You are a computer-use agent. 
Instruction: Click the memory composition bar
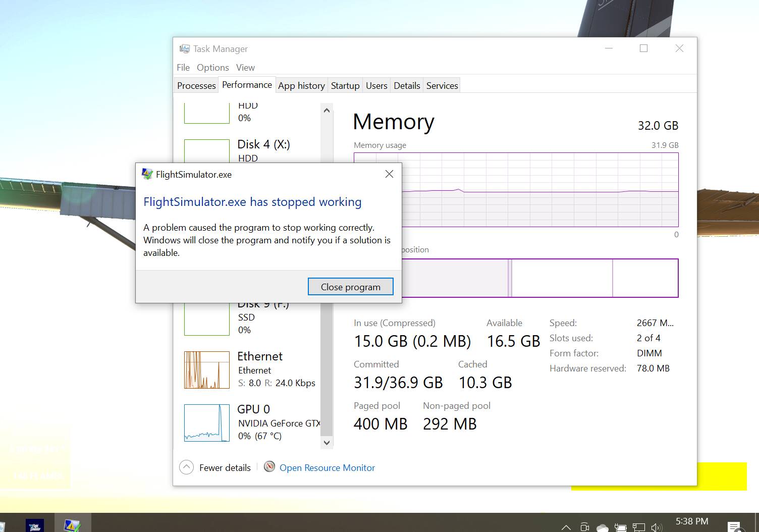(x=540, y=278)
